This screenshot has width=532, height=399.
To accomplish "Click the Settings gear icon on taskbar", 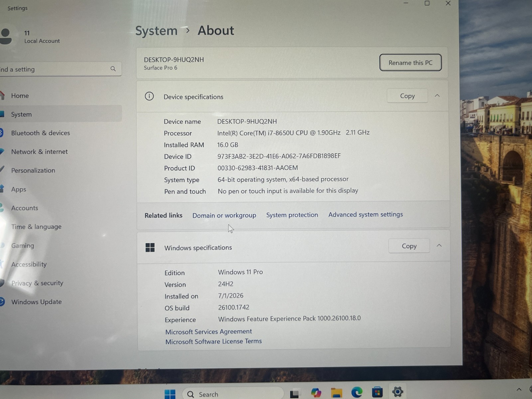I will coord(397,392).
